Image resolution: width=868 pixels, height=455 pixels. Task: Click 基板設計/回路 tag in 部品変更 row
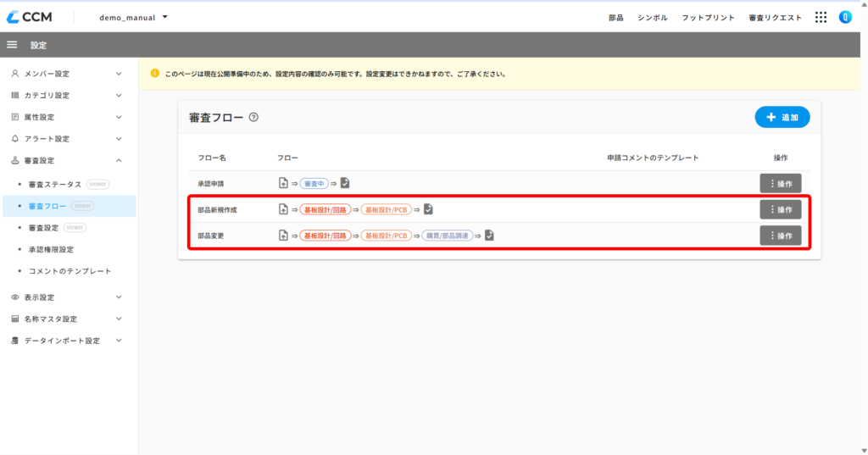point(325,236)
